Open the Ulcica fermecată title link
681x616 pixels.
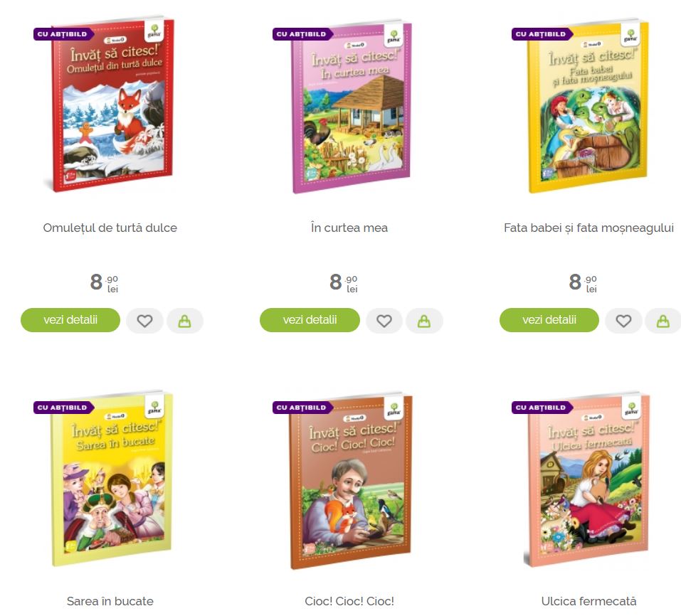[588, 601]
